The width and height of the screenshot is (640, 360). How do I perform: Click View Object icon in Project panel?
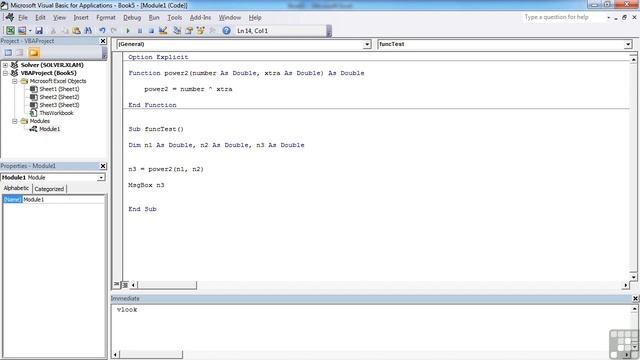(x=20, y=53)
